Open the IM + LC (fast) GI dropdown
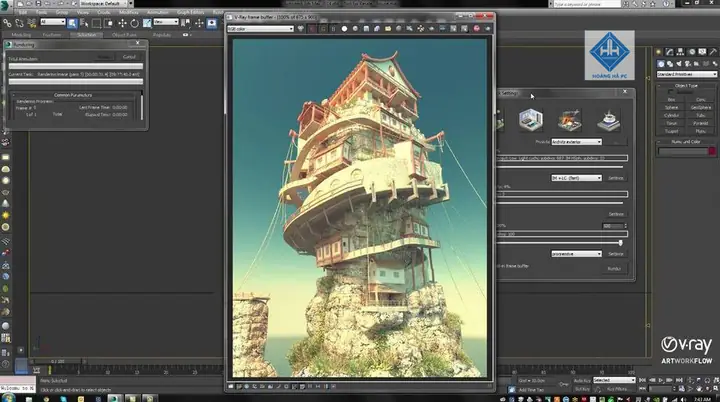The image size is (720, 402). (x=576, y=178)
